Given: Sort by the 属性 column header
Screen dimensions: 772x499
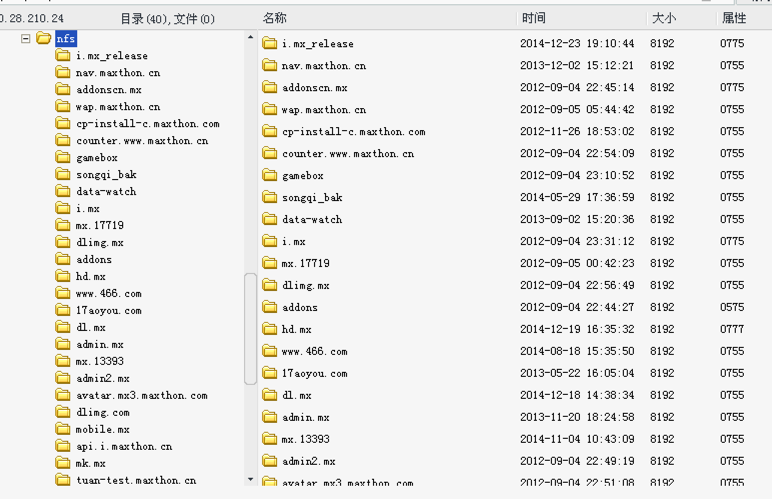Looking at the screenshot, I should tap(734, 18).
